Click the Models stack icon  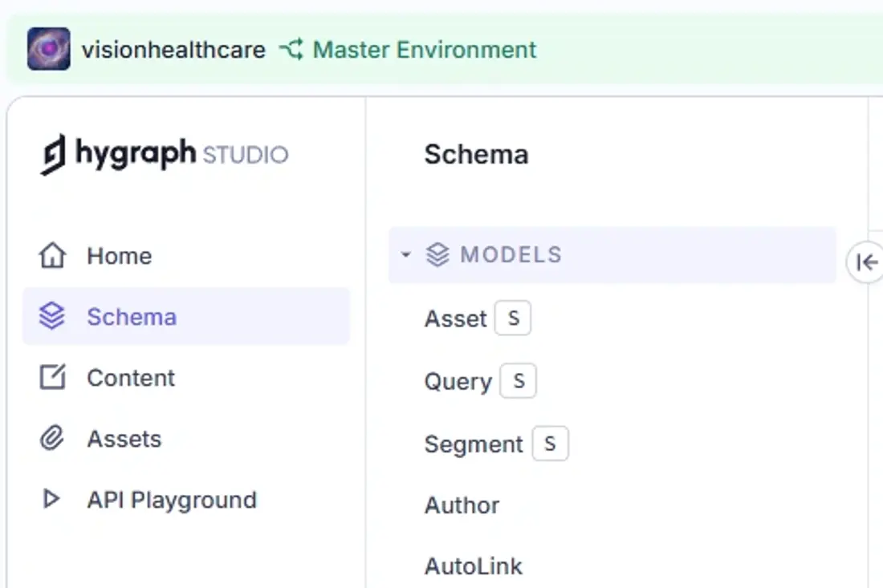pyautogui.click(x=437, y=255)
